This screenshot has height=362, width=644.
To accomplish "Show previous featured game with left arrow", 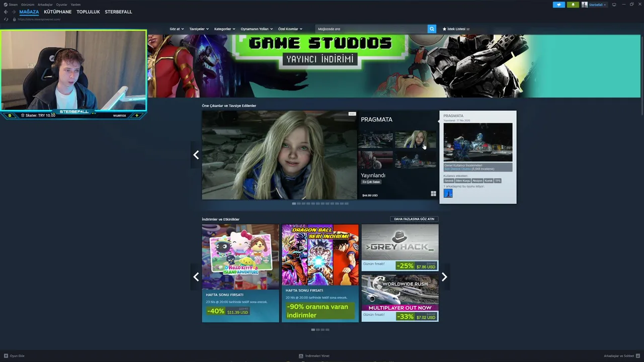I will click(x=196, y=155).
